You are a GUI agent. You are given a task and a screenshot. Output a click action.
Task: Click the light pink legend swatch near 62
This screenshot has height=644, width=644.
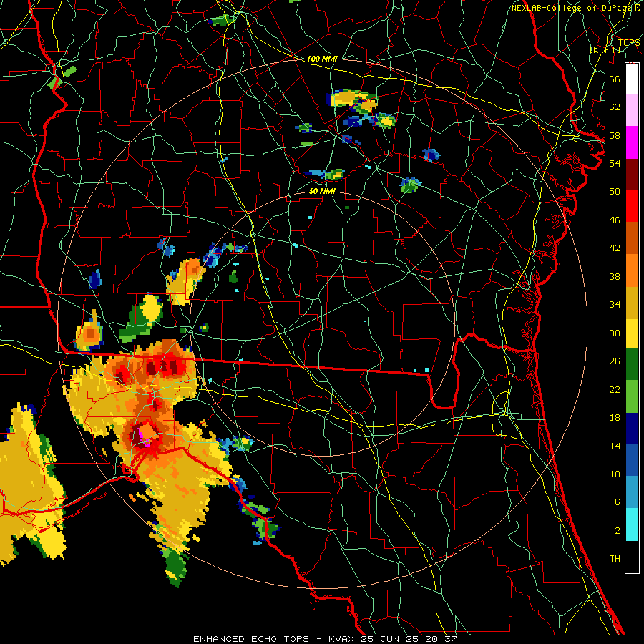(632, 110)
